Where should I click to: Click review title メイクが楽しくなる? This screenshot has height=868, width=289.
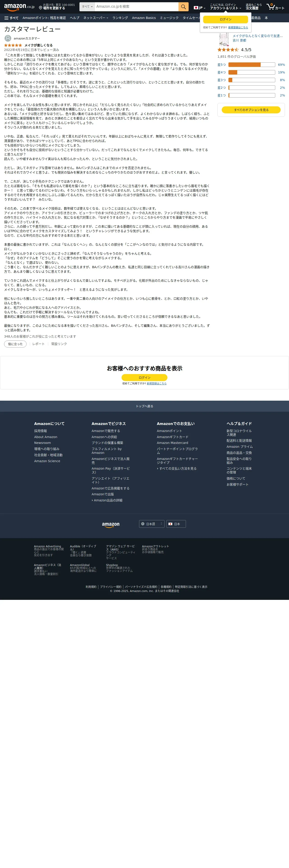[38, 45]
